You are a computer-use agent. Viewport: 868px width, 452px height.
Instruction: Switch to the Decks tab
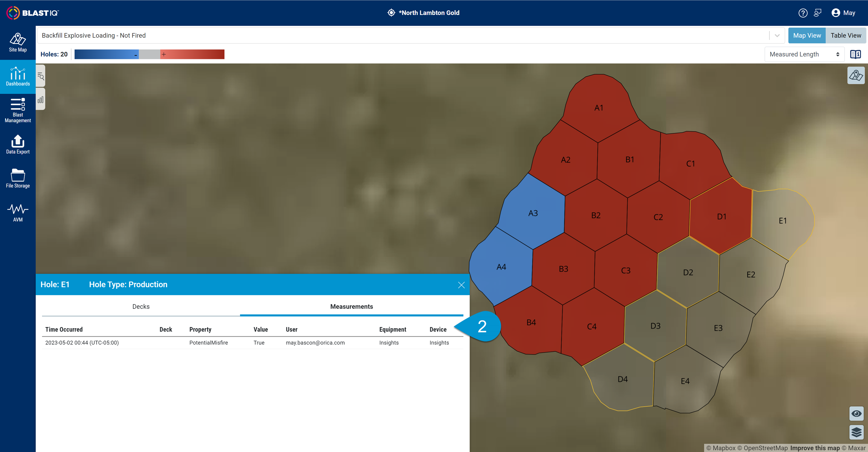tap(140, 306)
